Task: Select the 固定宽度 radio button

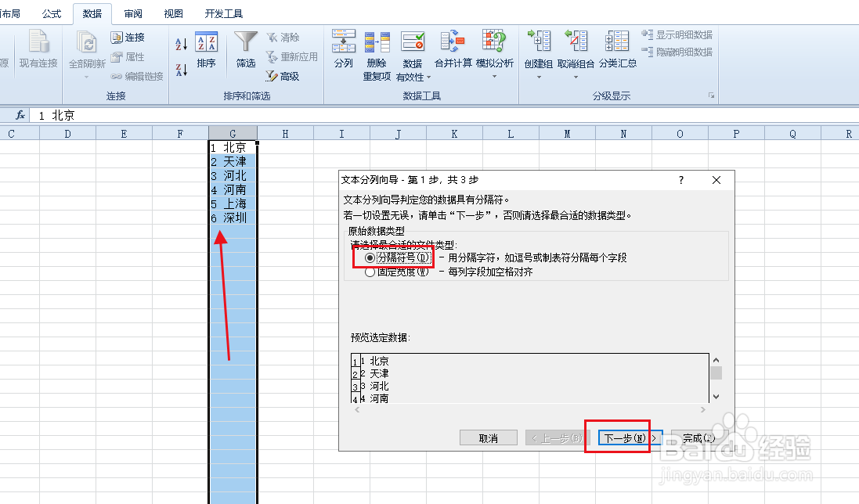Action: (x=369, y=271)
